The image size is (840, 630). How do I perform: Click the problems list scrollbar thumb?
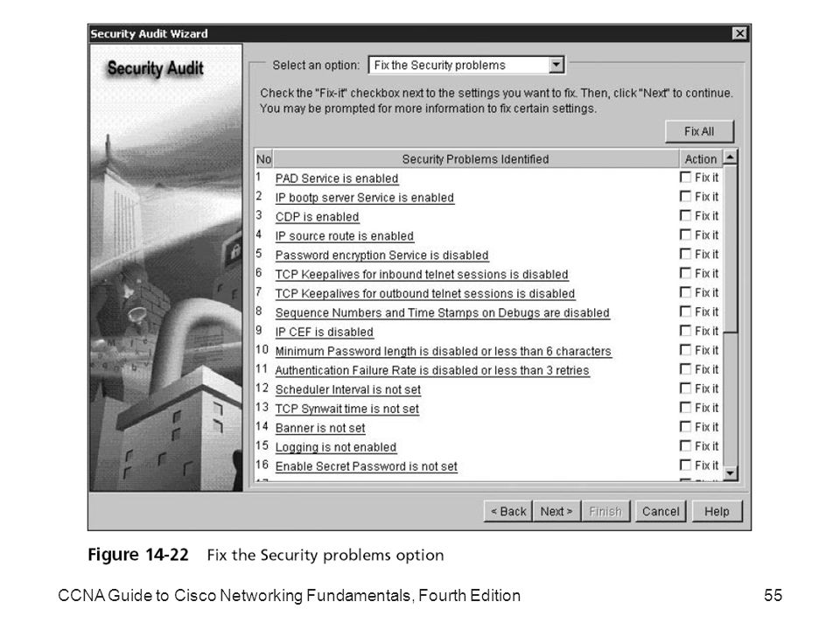coord(730,249)
